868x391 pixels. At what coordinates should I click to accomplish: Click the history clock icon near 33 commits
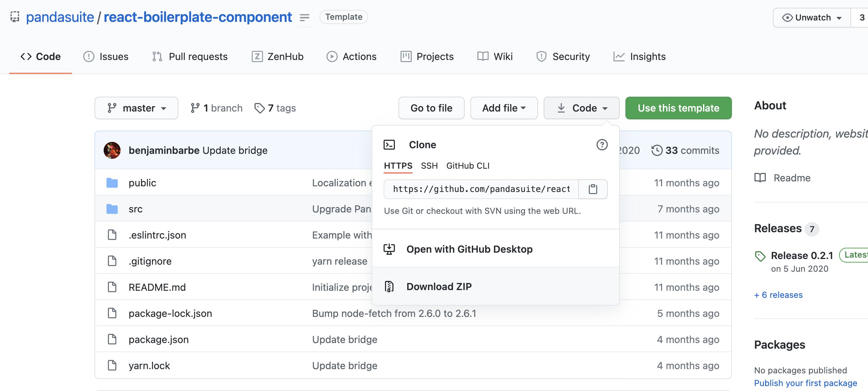(657, 150)
